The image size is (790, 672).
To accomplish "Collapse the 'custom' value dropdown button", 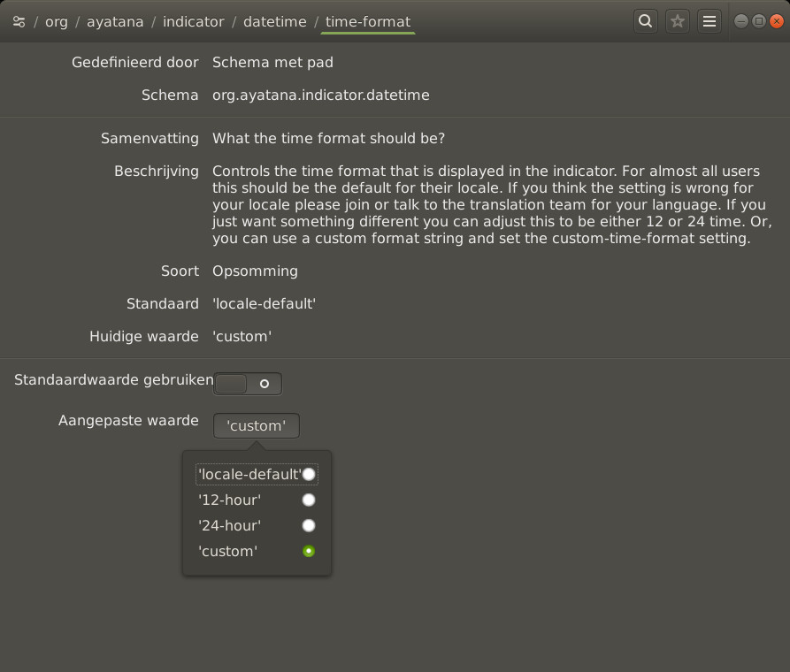I will tap(257, 426).
